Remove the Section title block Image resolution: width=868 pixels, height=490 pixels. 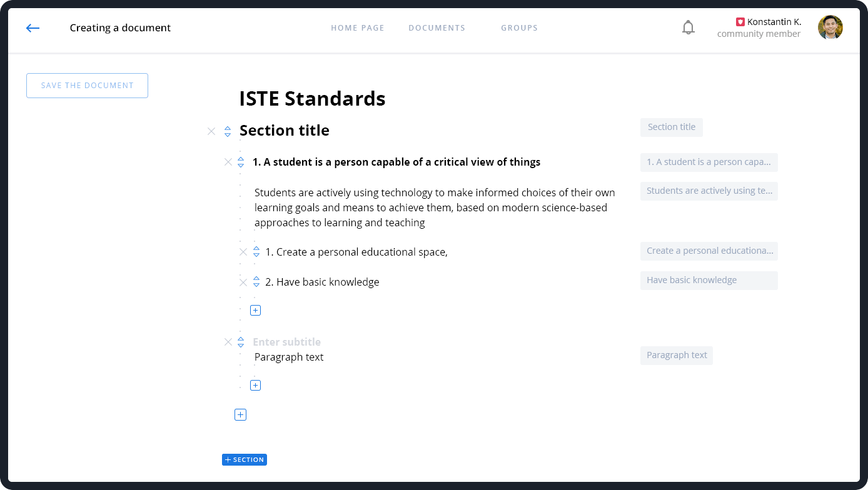click(211, 131)
